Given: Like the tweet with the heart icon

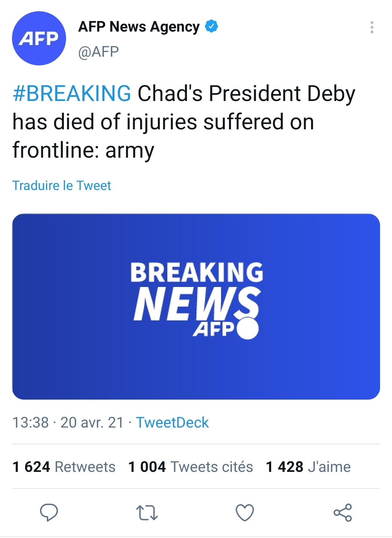Looking at the screenshot, I should click(x=245, y=513).
